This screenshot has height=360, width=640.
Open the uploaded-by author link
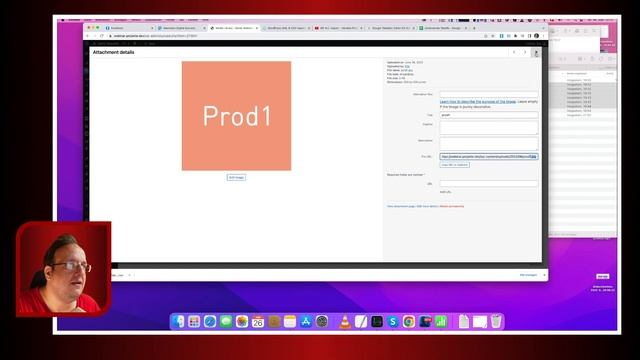pyautogui.click(x=407, y=67)
